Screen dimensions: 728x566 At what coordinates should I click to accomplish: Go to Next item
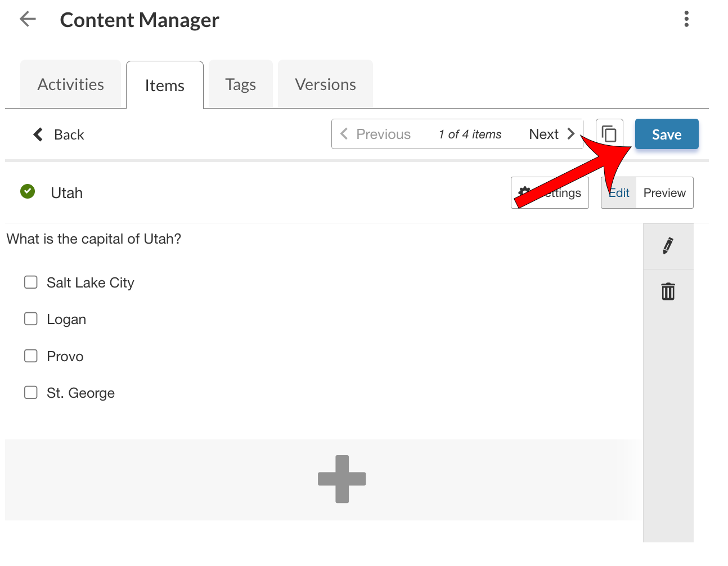pos(551,134)
